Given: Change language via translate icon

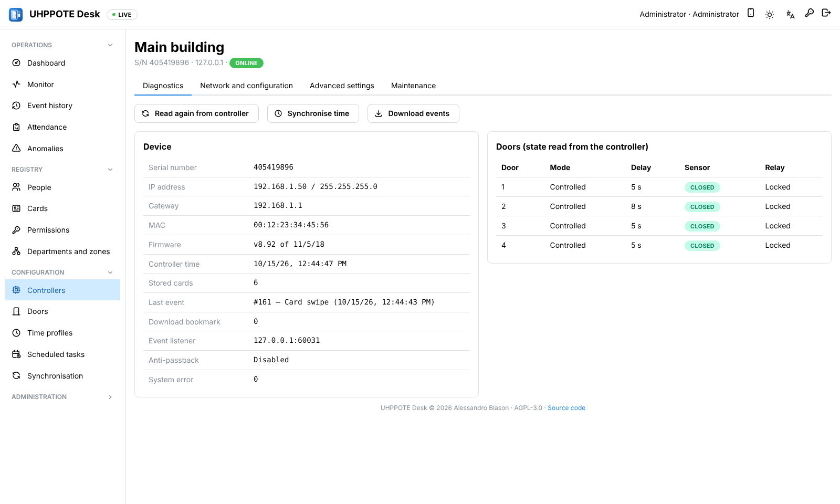Looking at the screenshot, I should tap(790, 15).
